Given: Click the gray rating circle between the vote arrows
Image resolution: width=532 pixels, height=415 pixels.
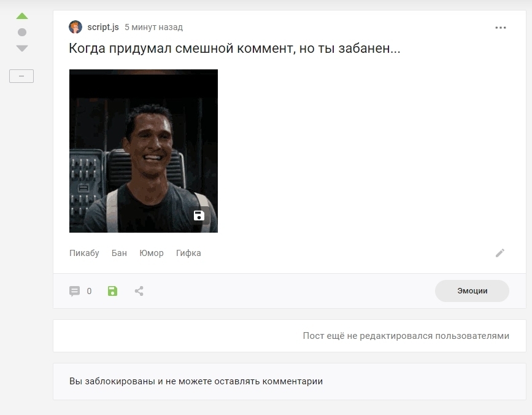Looking at the screenshot, I should click(x=22, y=33).
